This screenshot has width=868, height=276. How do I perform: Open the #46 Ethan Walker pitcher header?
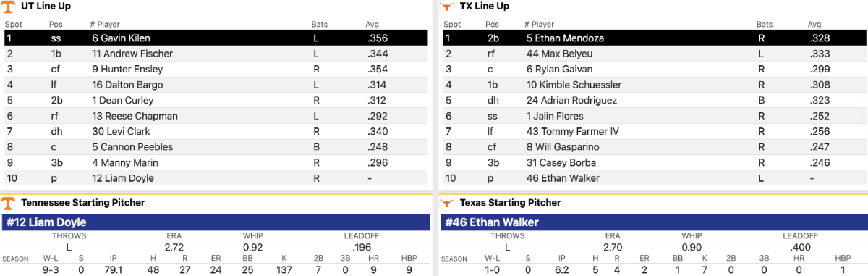click(654, 222)
